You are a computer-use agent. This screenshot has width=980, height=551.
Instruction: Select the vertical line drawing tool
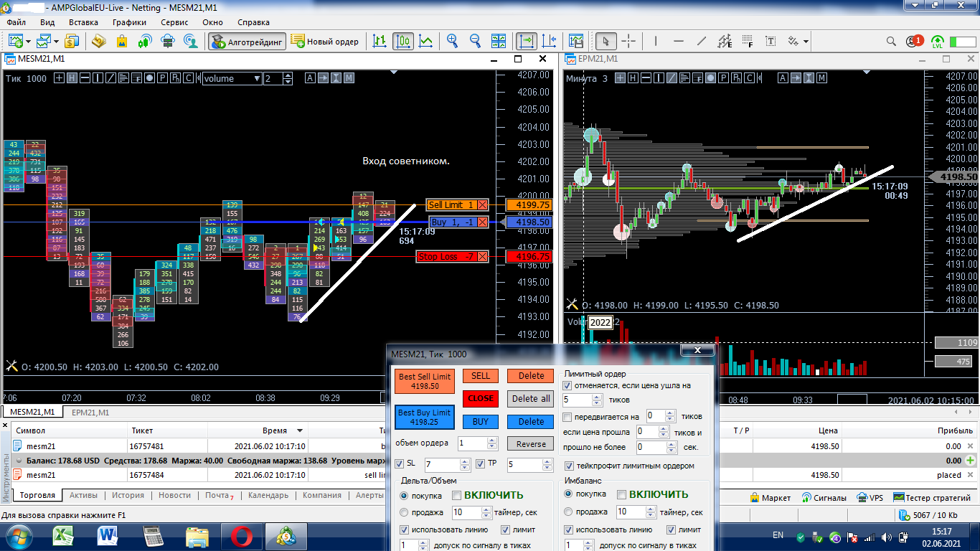[x=657, y=41]
